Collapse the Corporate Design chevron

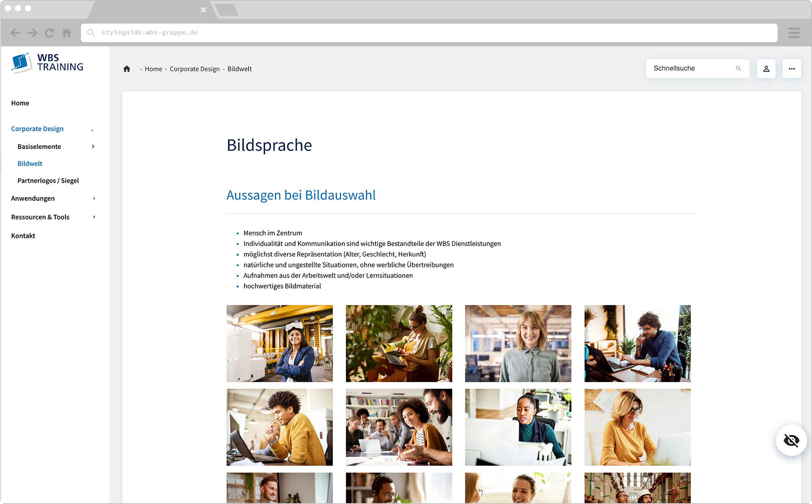(x=92, y=130)
